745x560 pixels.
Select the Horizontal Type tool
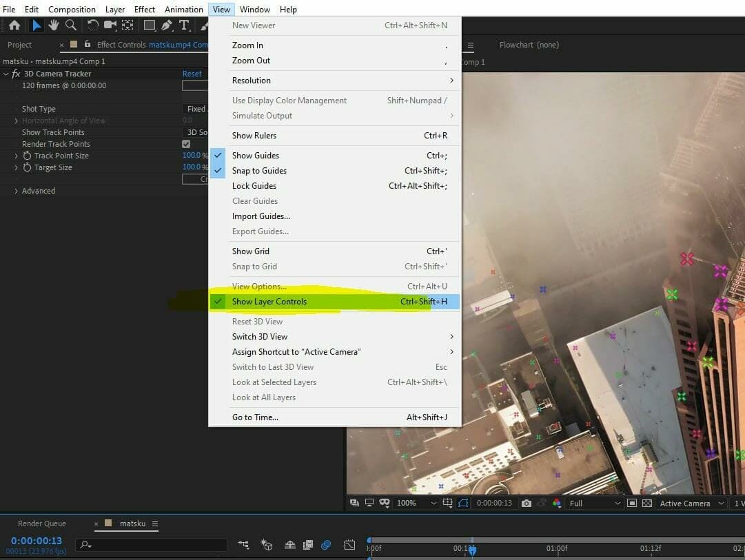(x=184, y=25)
